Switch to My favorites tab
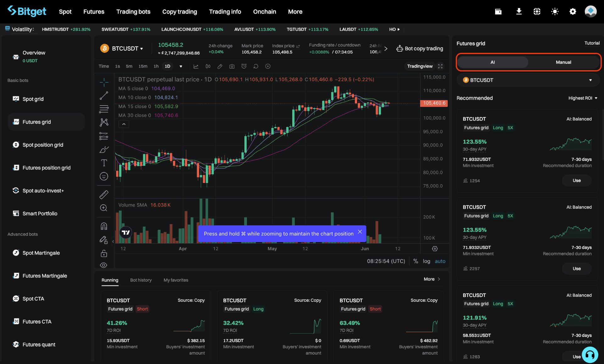Image resolution: width=604 pixels, height=364 pixels. pos(176,280)
